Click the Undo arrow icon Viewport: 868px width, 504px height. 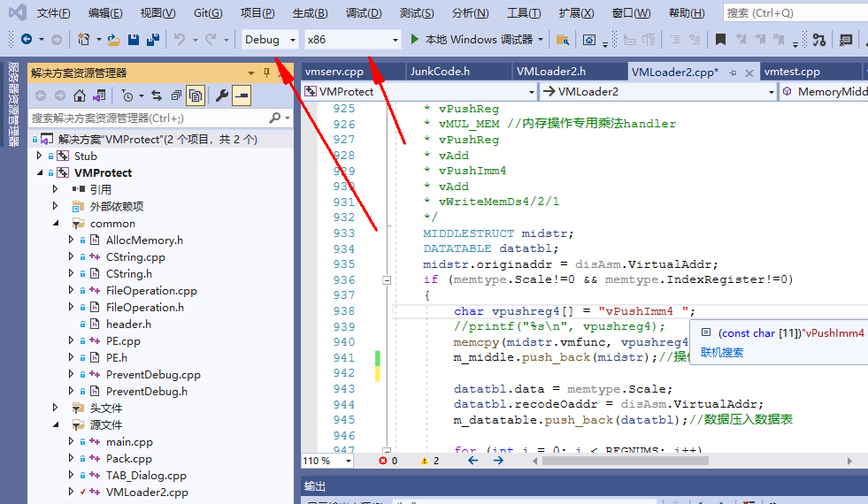click(x=180, y=39)
